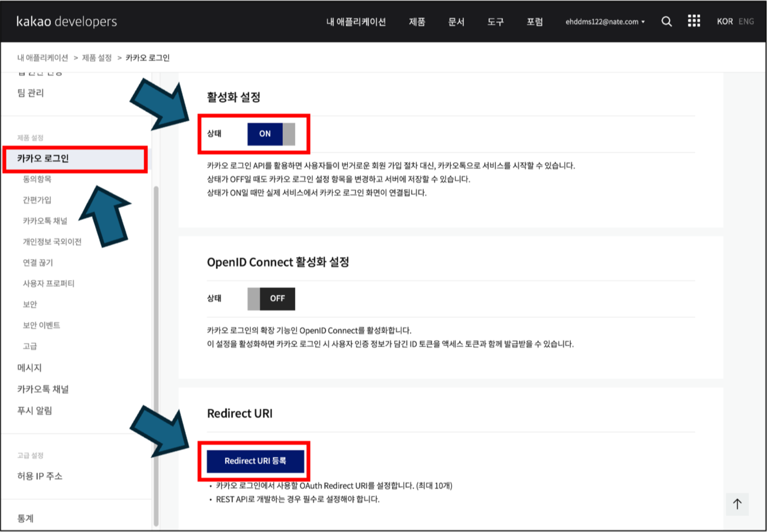Viewport: 767px width, 532px height.
Task: Select 팀 관리 in sidebar
Action: [31, 93]
